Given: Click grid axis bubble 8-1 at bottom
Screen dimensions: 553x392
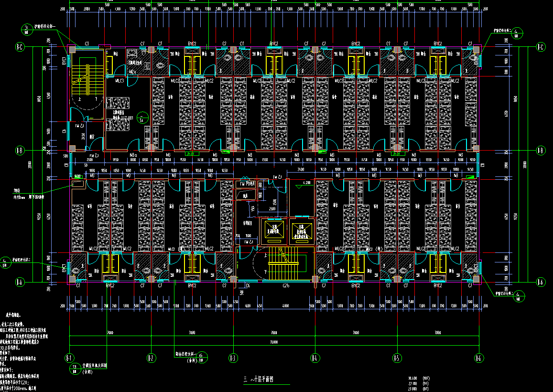Looking at the screenshot, I should [x=69, y=358].
